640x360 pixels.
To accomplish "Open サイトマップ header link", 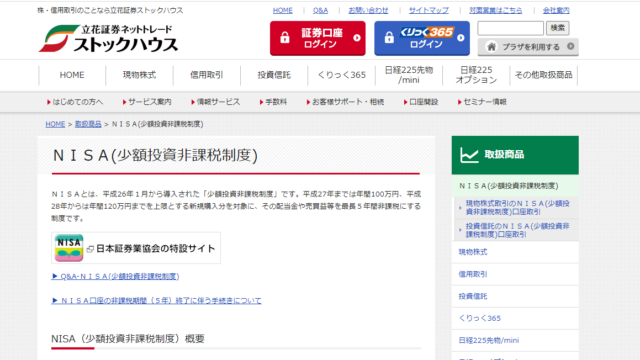I will click(429, 10).
